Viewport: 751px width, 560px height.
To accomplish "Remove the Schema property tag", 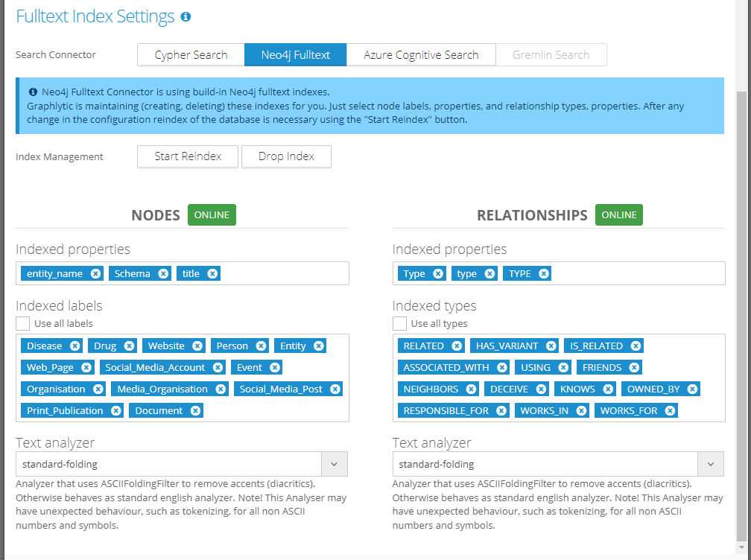I will [x=163, y=273].
